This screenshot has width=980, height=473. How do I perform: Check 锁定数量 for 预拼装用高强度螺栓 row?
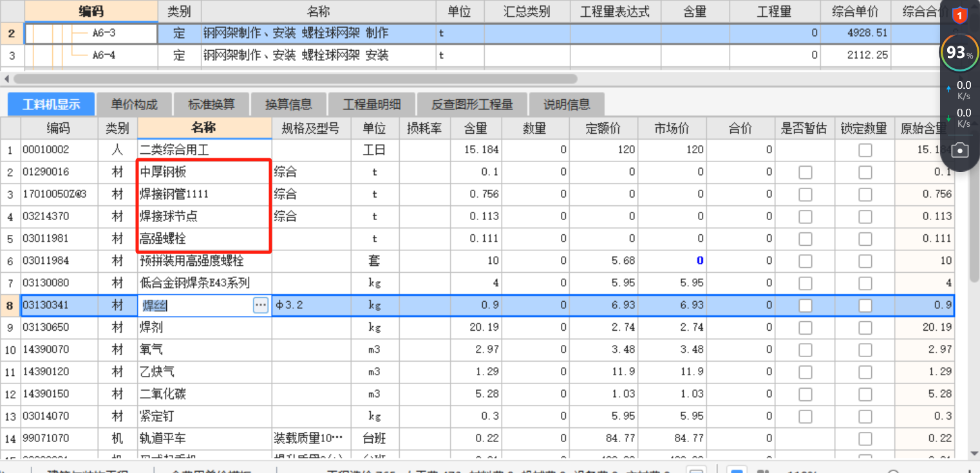pos(865,261)
